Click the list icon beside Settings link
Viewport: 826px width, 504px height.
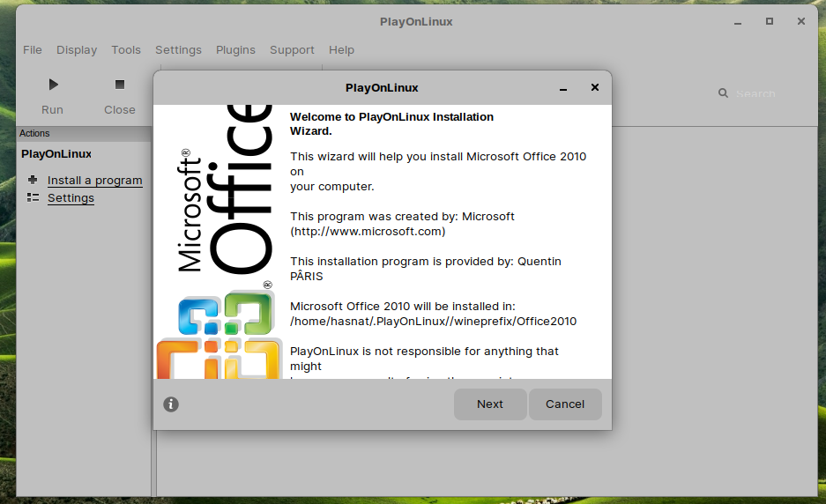(33, 197)
